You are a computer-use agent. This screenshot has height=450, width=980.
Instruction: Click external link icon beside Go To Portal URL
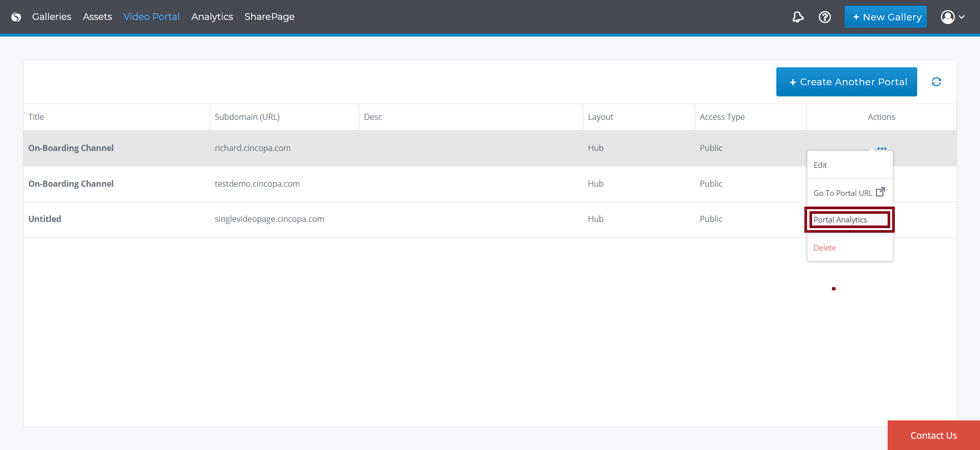(880, 192)
